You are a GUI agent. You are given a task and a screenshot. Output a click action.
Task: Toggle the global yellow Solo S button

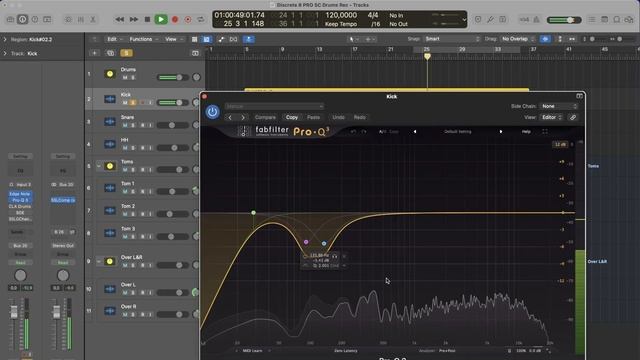click(126, 53)
